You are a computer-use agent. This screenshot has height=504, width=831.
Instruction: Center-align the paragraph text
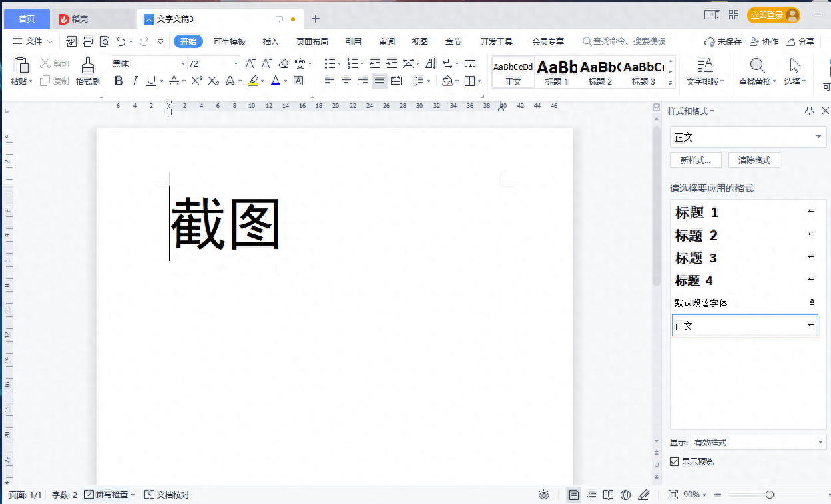tap(346, 81)
